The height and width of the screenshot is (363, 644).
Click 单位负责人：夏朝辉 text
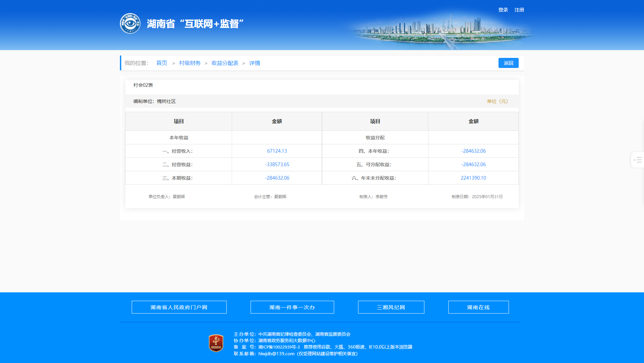coord(167,196)
